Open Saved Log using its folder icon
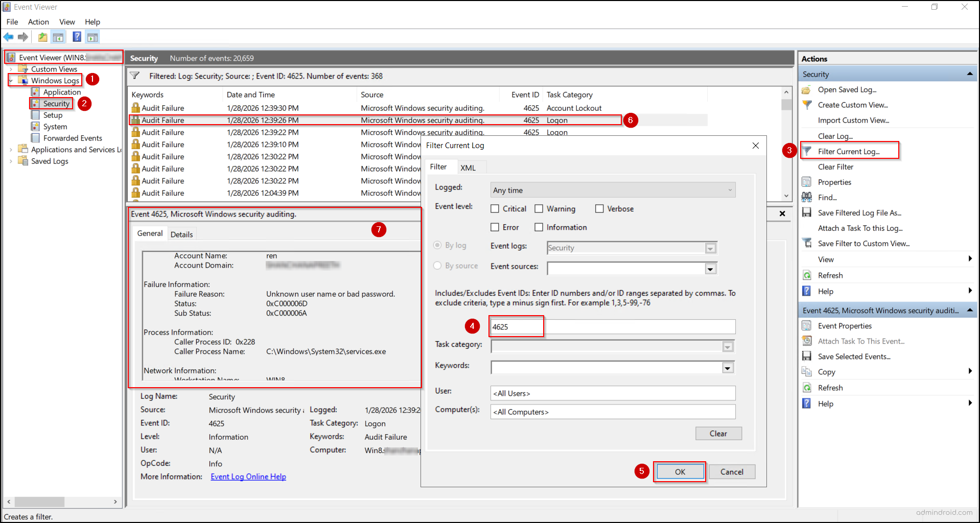This screenshot has width=980, height=523. coord(806,89)
